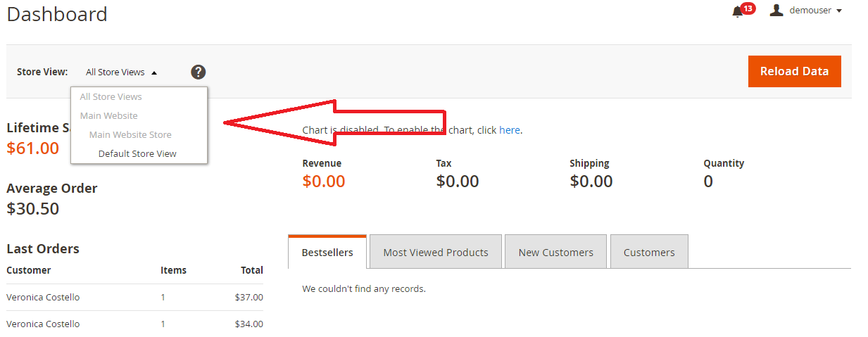Collapse the All Store Views dropdown
The width and height of the screenshot is (868, 337).
pyautogui.click(x=122, y=72)
